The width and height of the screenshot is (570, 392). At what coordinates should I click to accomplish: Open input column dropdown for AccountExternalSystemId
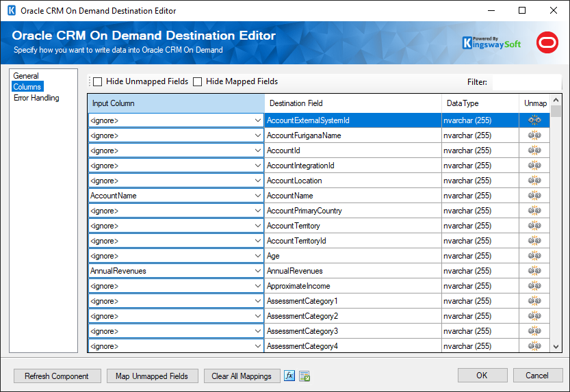258,120
